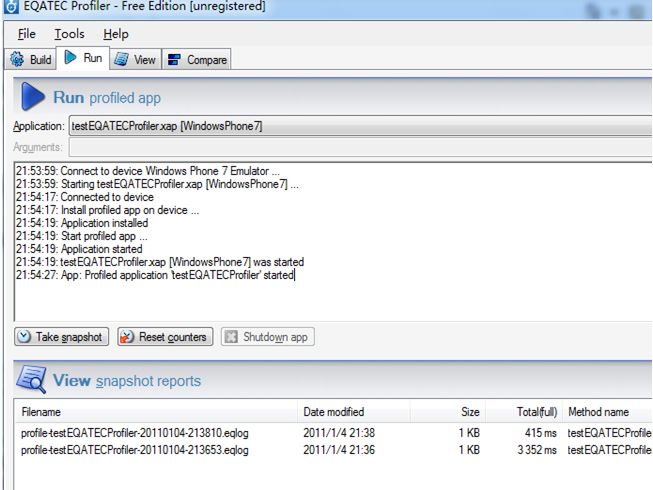Click log line 'Install profiled app on device'

107,210
